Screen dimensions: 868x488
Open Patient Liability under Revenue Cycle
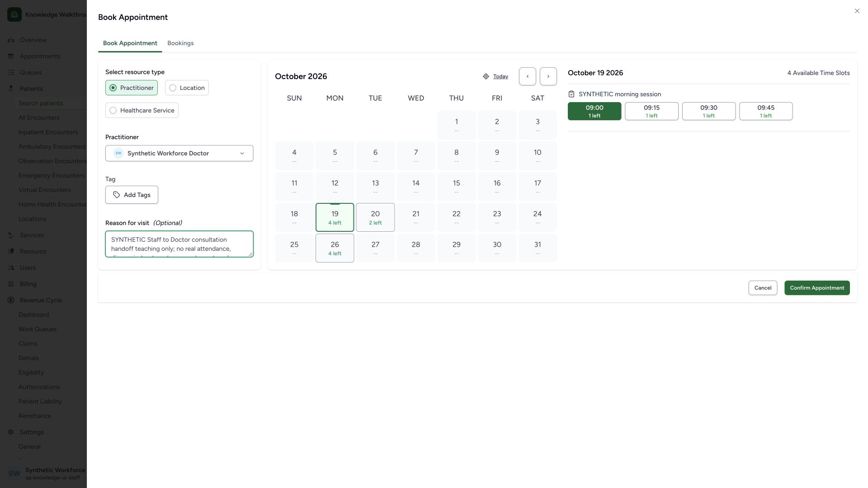tap(40, 401)
